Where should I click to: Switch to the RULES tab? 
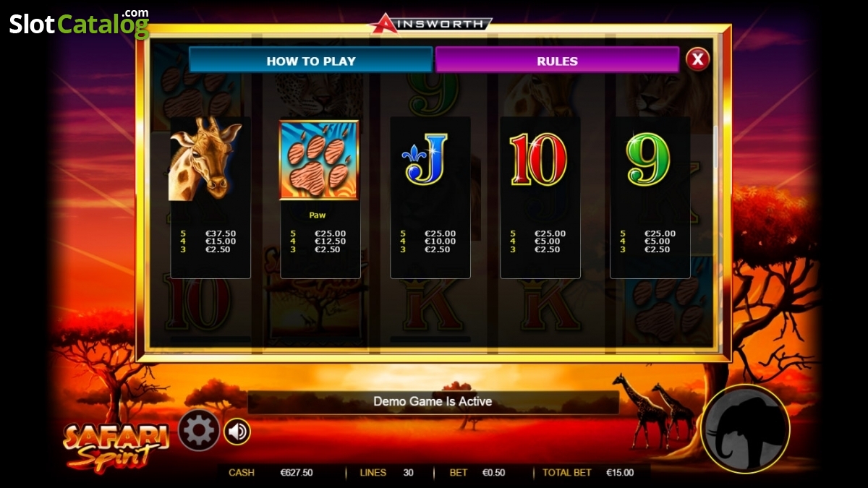557,61
